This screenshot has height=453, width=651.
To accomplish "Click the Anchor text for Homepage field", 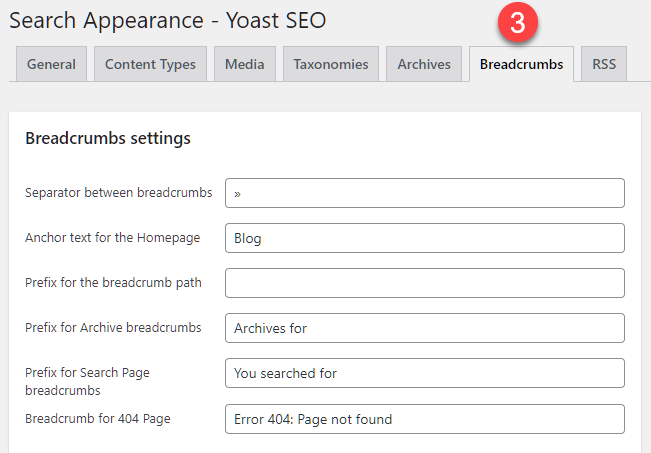I will tap(425, 238).
